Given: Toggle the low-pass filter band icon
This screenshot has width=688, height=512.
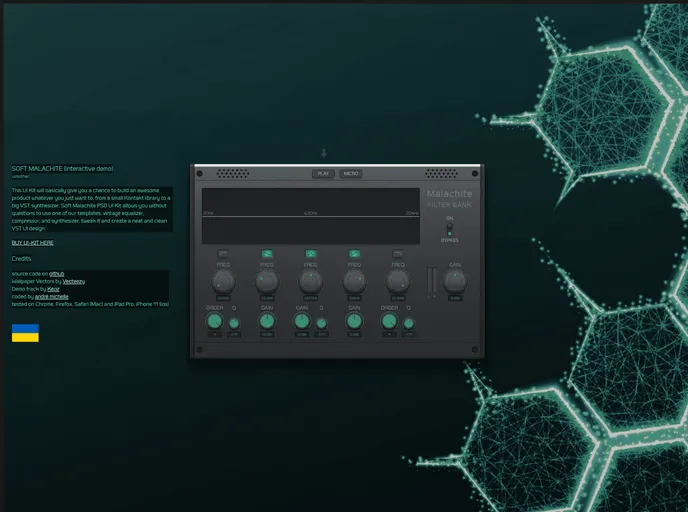Looking at the screenshot, I should pos(398,254).
